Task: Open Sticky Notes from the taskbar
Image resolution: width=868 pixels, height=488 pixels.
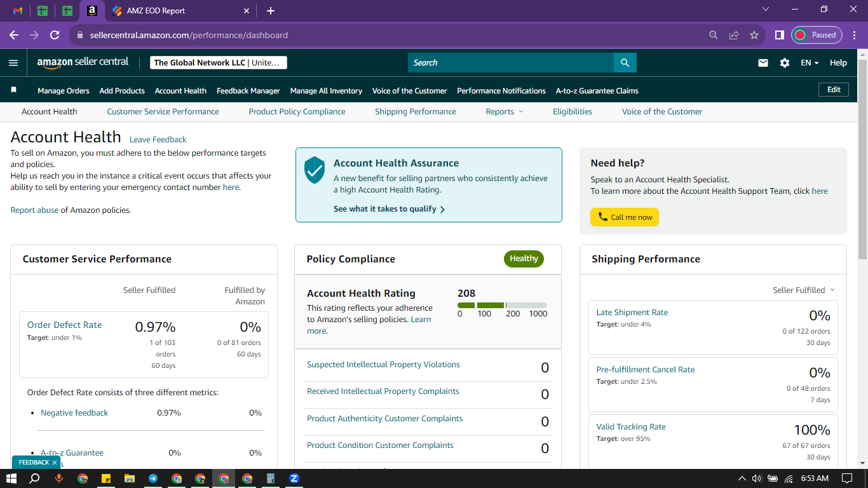Action: pyautogui.click(x=106, y=478)
